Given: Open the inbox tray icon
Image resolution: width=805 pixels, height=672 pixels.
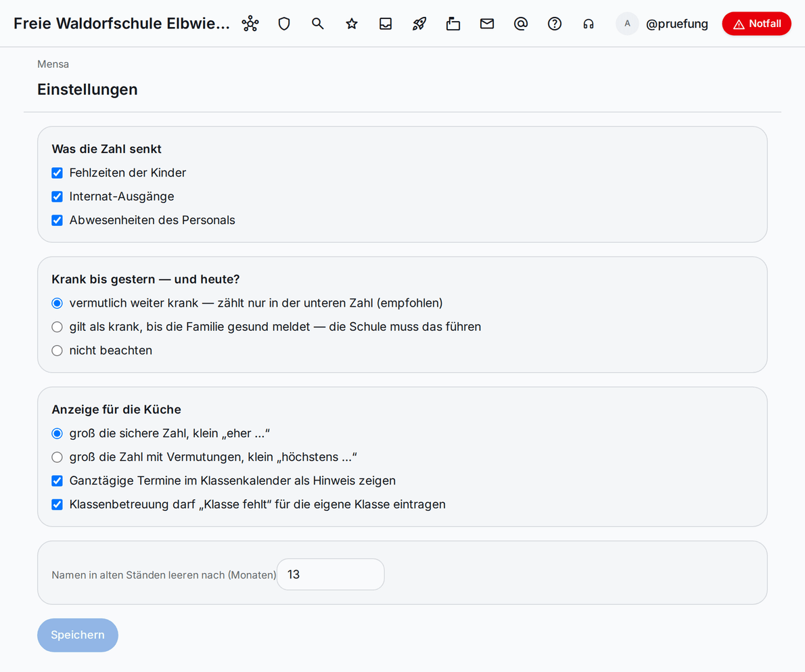Looking at the screenshot, I should point(386,24).
